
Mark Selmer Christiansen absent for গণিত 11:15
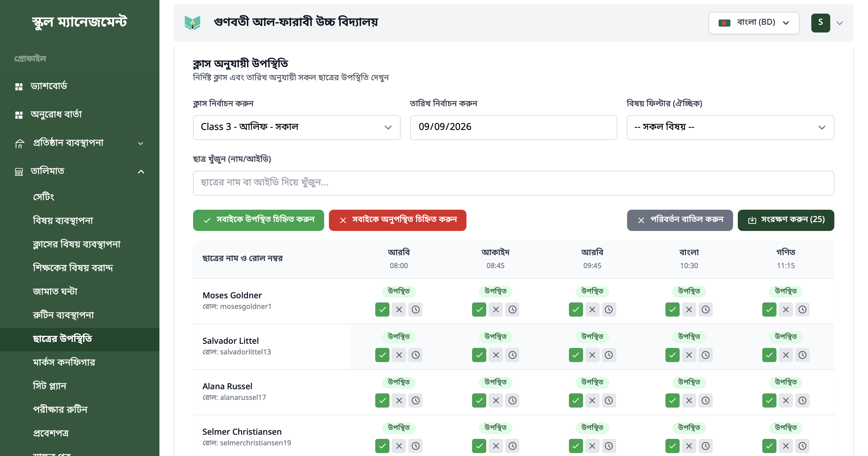pos(785,446)
